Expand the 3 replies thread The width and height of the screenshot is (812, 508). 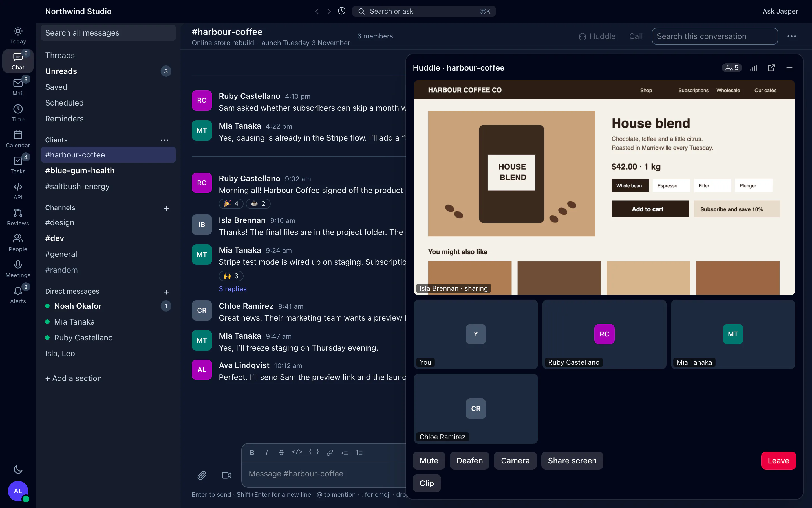(233, 289)
